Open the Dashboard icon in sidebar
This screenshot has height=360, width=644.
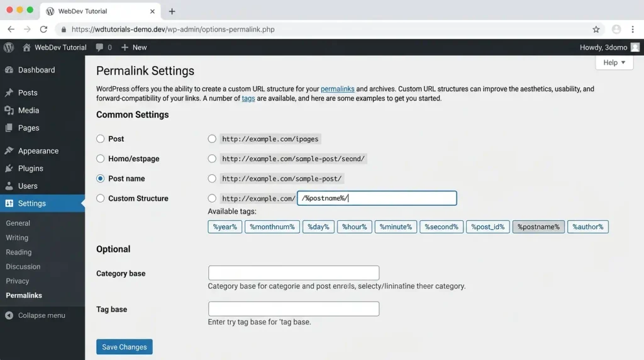pyautogui.click(x=9, y=70)
